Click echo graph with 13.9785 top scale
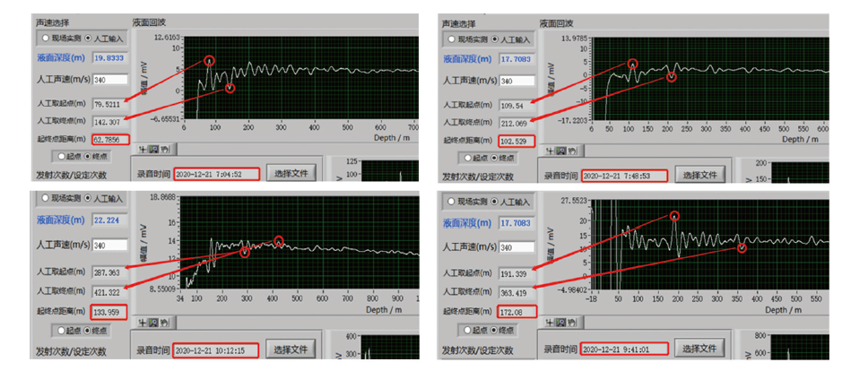This screenshot has height=371, width=868. (x=711, y=79)
